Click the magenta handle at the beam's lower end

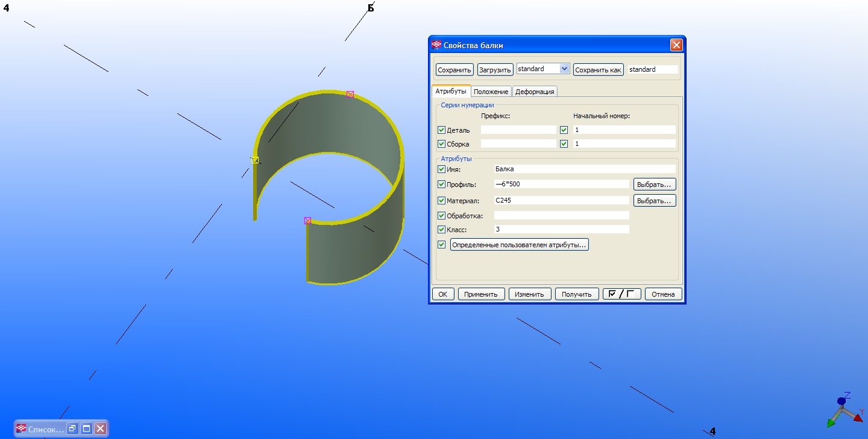[307, 221]
